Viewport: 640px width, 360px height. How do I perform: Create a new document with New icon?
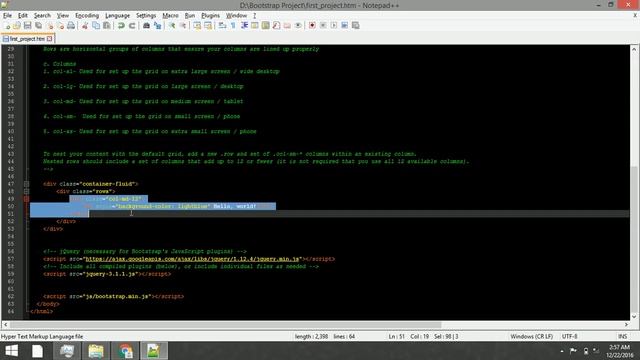click(7, 26)
